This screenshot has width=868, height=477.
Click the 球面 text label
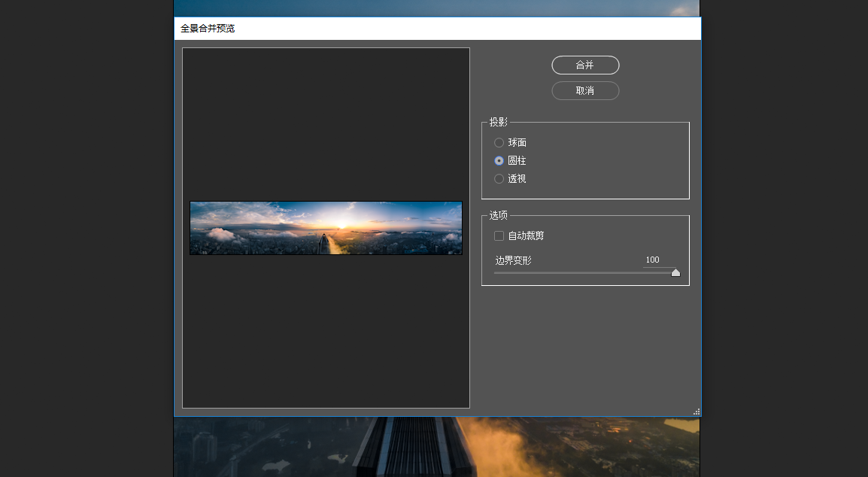[x=517, y=143]
